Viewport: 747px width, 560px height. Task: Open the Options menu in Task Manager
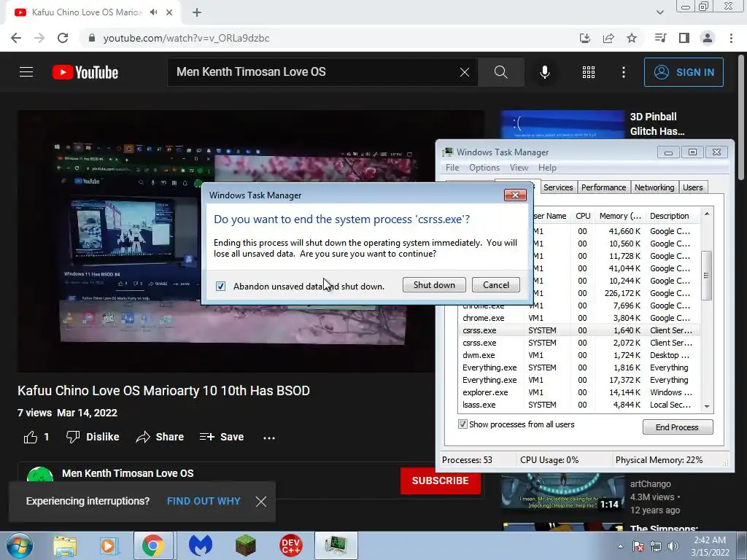[484, 168]
